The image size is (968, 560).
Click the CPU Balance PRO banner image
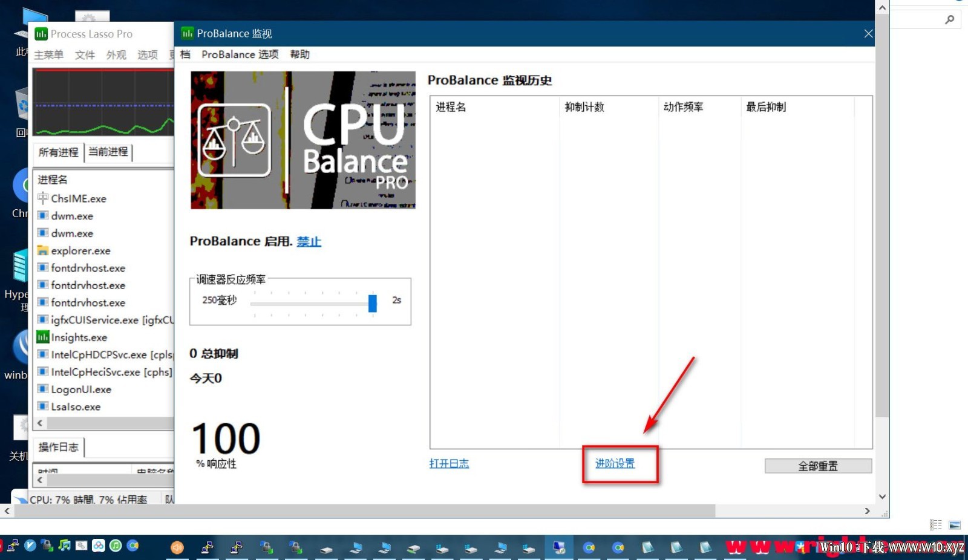coord(303,140)
